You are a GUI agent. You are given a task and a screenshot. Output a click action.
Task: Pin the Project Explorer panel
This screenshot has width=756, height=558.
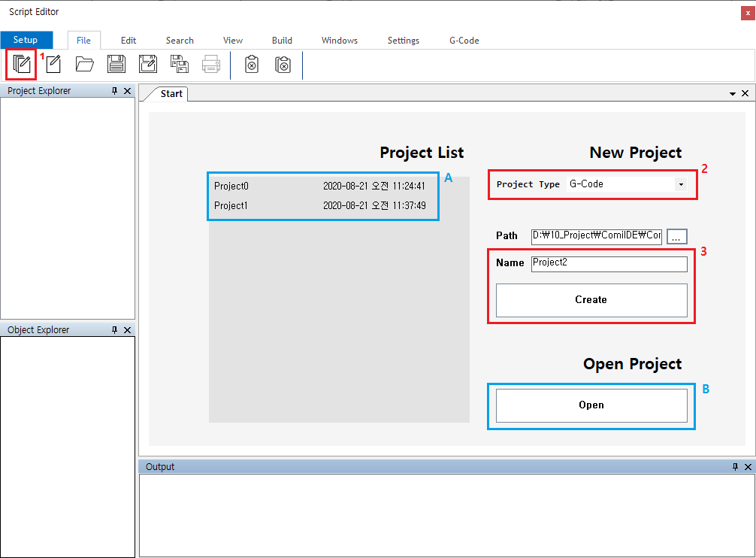click(x=115, y=91)
